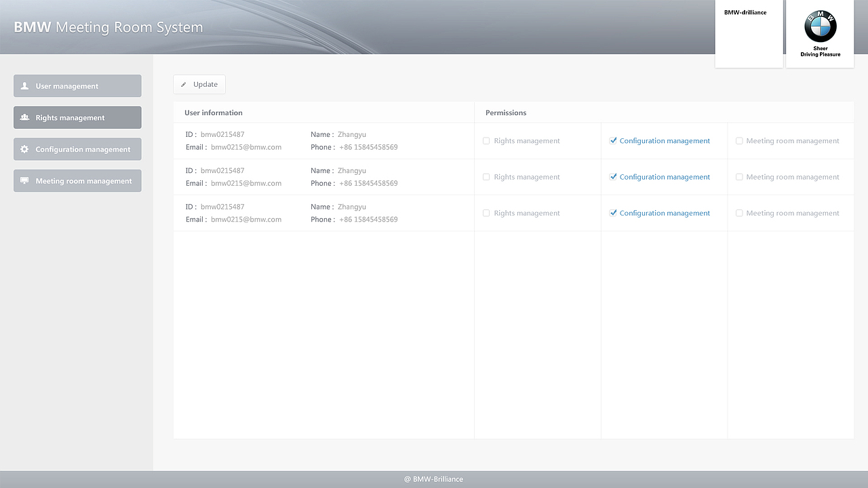Enable Rights management checkbox in first user row
The height and width of the screenshot is (488, 868).
pyautogui.click(x=486, y=141)
